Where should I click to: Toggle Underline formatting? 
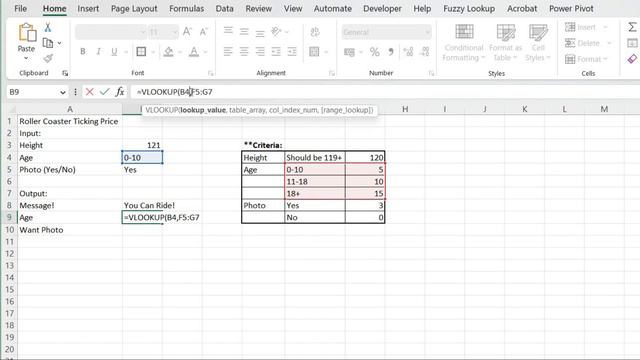pos(114,51)
